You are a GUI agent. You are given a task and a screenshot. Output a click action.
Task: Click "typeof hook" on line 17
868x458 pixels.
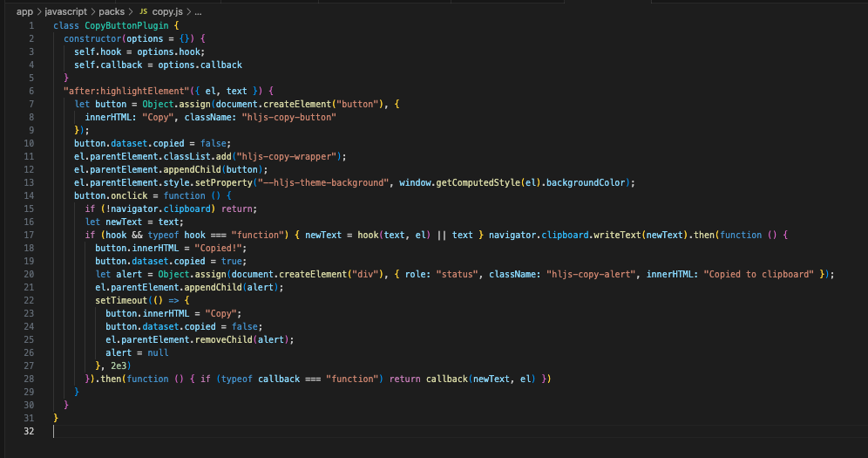tap(177, 235)
